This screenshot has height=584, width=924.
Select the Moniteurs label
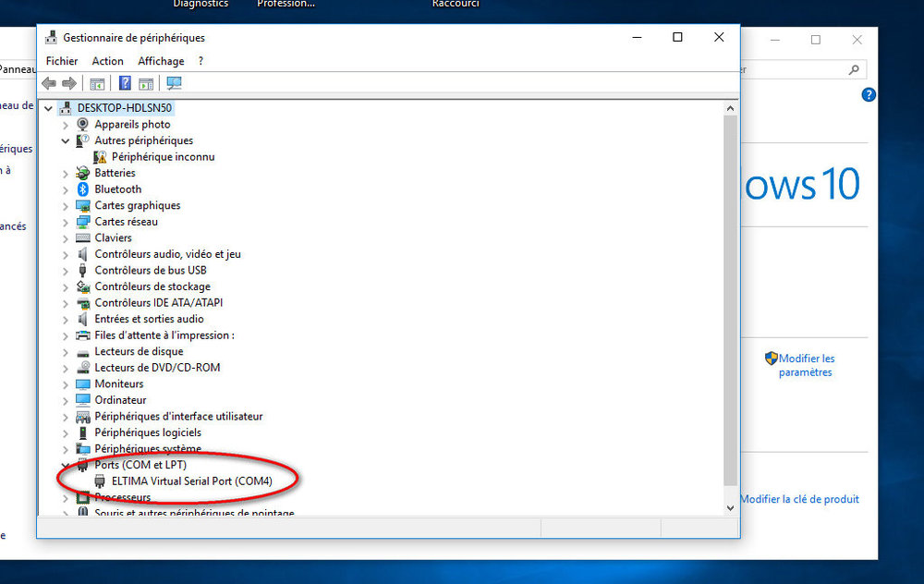[119, 383]
